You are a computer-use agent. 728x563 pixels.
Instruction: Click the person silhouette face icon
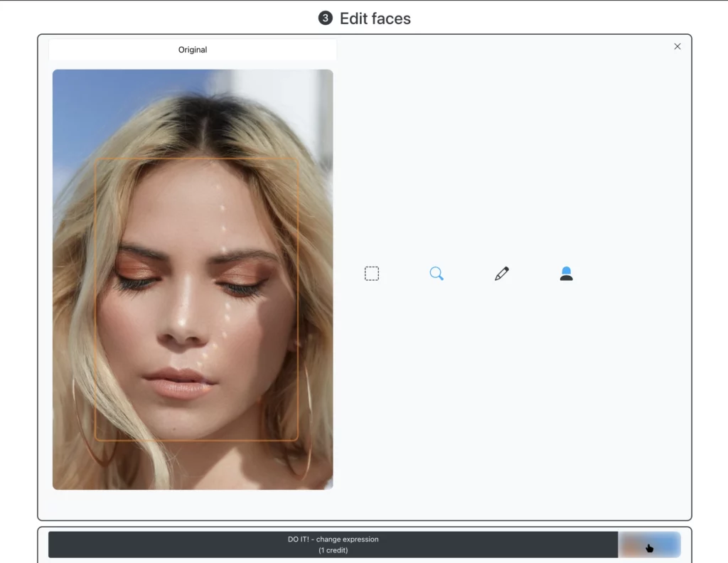coord(566,274)
